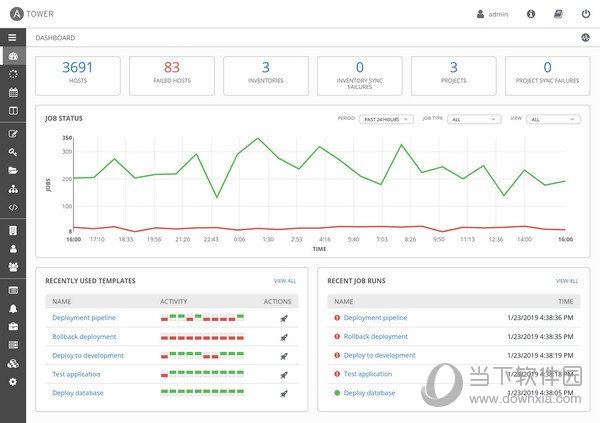Open Test application template link
This screenshot has height=423, width=600.
[76, 374]
